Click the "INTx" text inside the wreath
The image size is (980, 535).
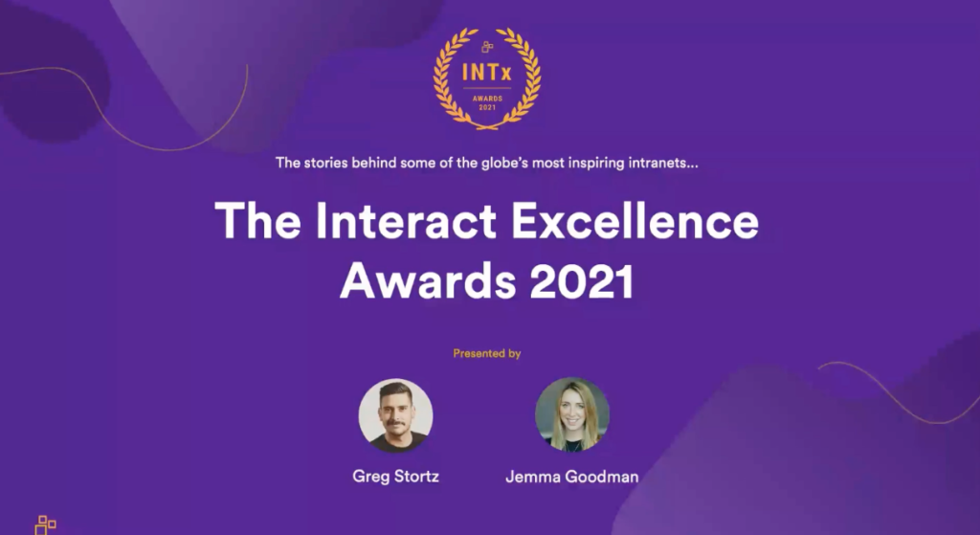487,72
